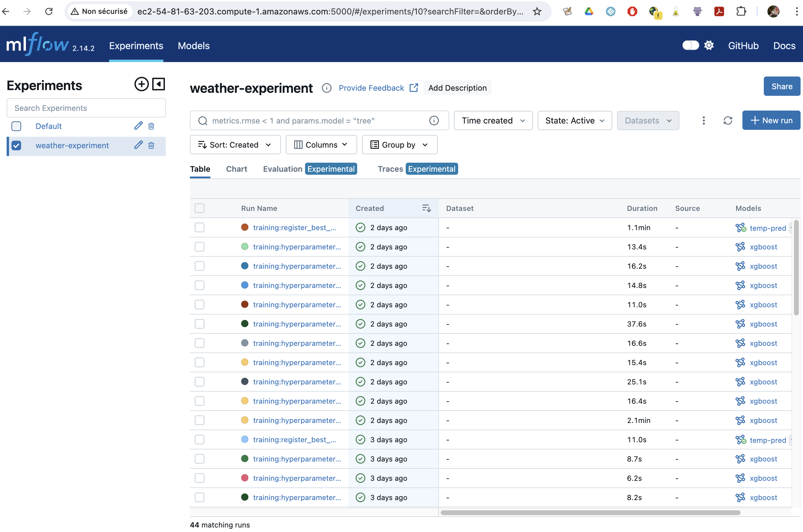Open the Group by dropdown
This screenshot has height=532, width=803.
pyautogui.click(x=399, y=145)
